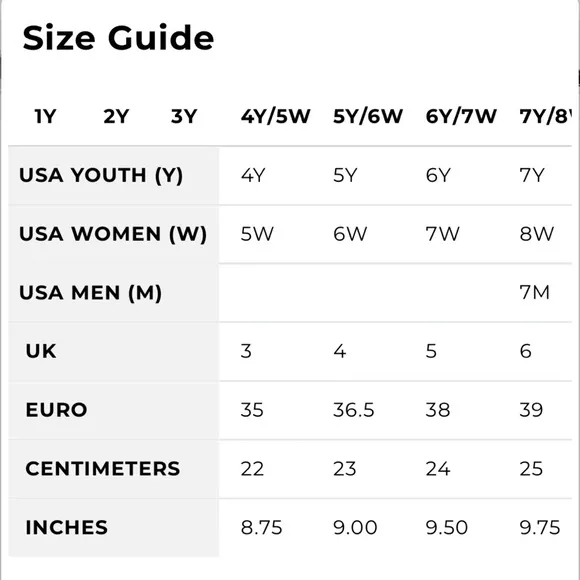The width and height of the screenshot is (580, 580).
Task: Click the EURO row label
Action: pyautogui.click(x=56, y=410)
